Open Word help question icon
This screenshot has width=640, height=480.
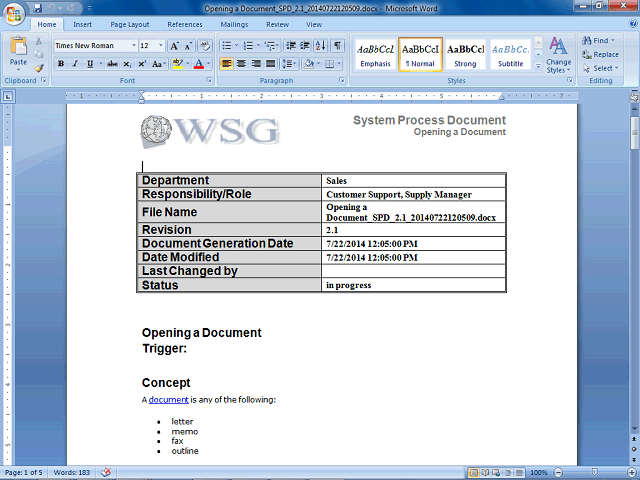[633, 24]
